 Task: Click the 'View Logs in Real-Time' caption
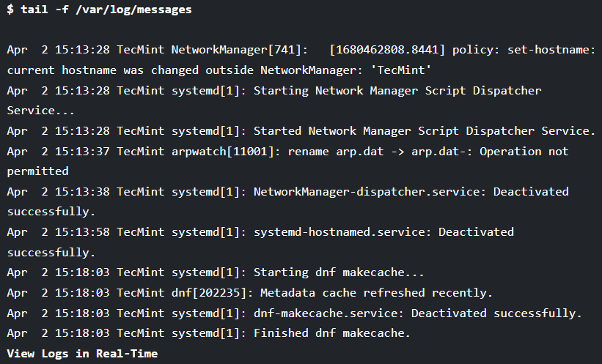(82, 353)
